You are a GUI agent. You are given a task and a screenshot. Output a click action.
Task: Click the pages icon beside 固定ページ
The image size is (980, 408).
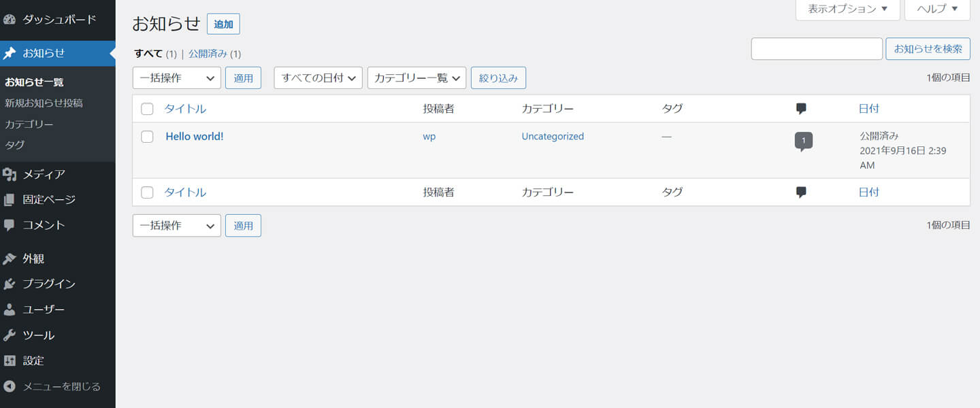[x=10, y=200]
